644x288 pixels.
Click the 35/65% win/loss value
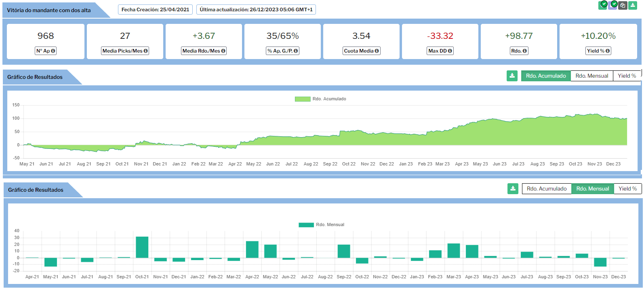click(283, 36)
